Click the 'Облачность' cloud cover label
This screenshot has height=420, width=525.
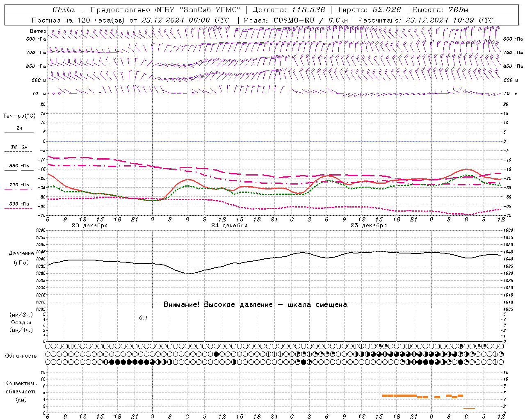point(21,356)
